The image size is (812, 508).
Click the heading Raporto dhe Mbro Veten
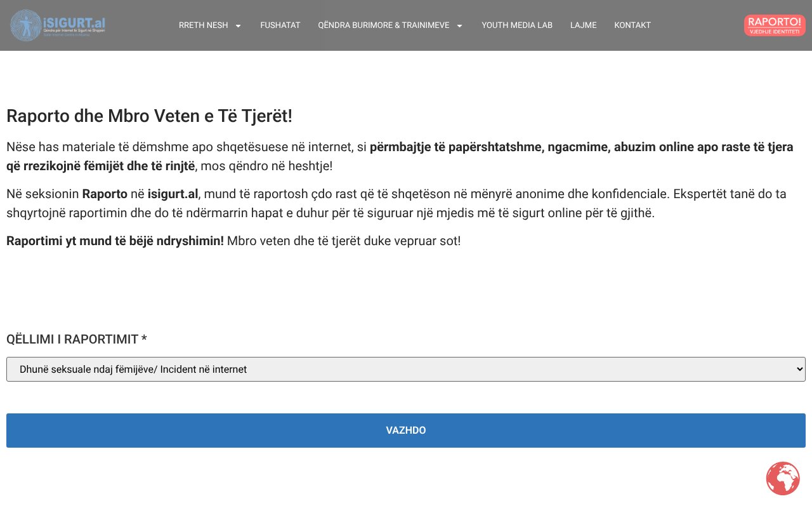pyautogui.click(x=149, y=116)
